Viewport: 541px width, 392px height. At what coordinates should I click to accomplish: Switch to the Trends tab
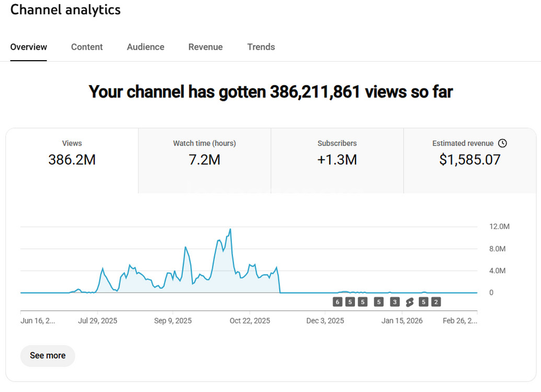coord(261,47)
